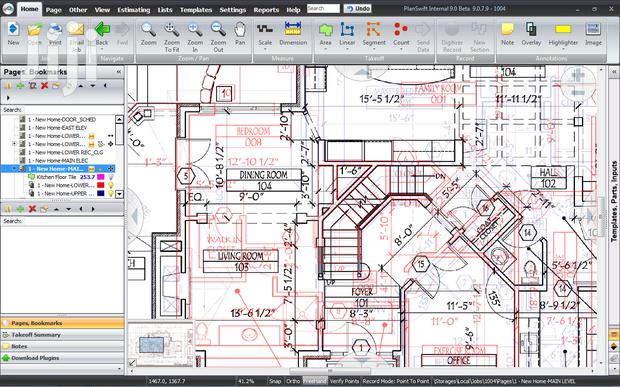Click the navy swatch on New Home-UPPER overlay
This screenshot has width=620, height=387.
(x=101, y=193)
